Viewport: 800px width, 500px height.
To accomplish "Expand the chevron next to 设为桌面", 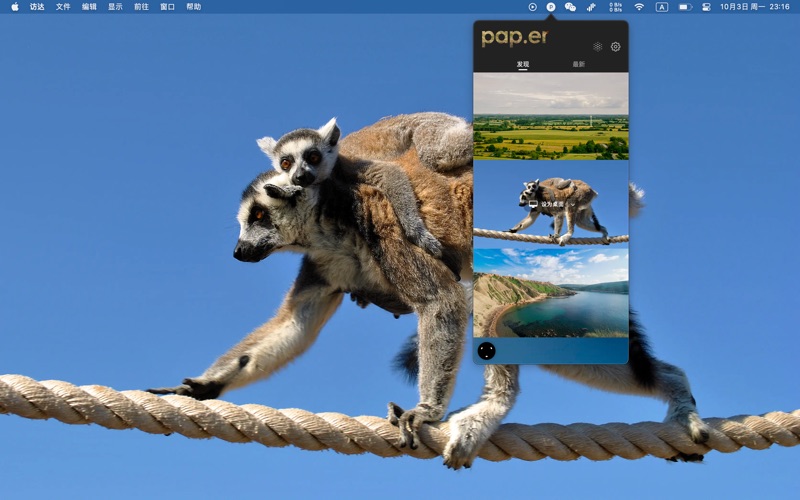I will (x=573, y=204).
